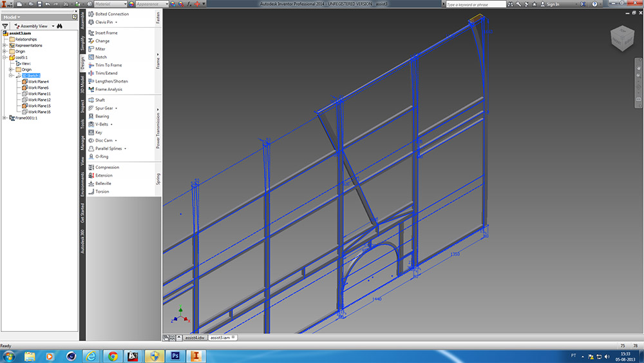
Task: Select the Clevis Pin tool
Action: coord(100,22)
